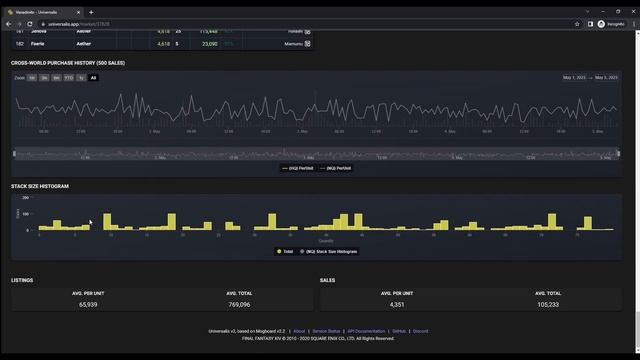
Task: Edit the chart end date May 5, 2023
Action: click(606, 78)
